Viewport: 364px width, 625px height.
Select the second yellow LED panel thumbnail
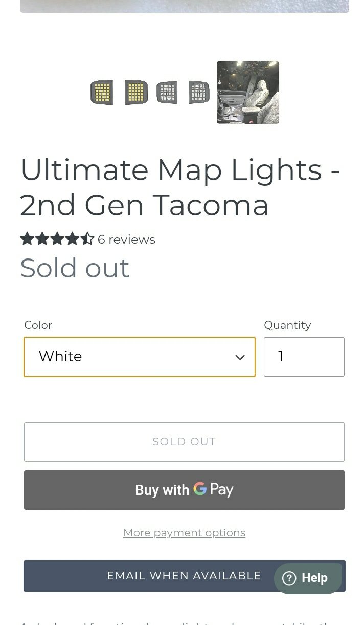[136, 93]
